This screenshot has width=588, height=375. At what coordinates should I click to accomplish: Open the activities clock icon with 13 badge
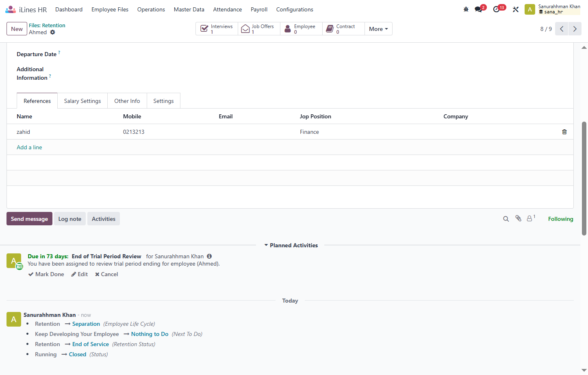496,9
